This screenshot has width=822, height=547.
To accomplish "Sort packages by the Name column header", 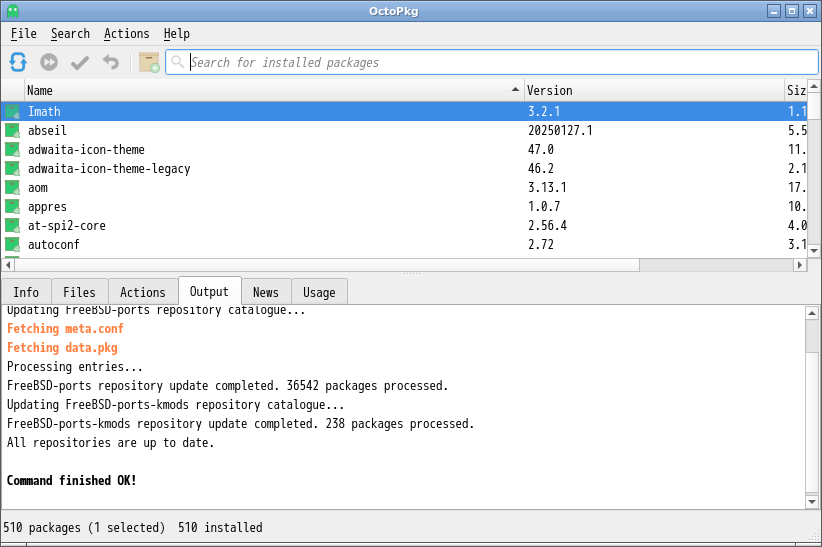I will pos(274,90).
